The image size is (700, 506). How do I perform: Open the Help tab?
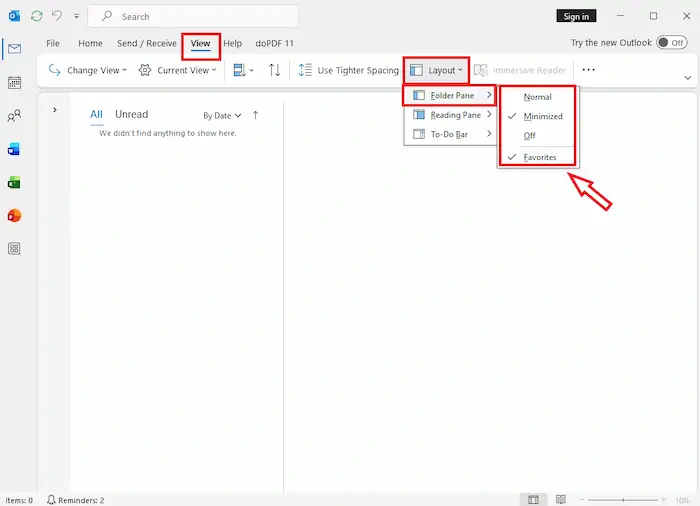(233, 43)
